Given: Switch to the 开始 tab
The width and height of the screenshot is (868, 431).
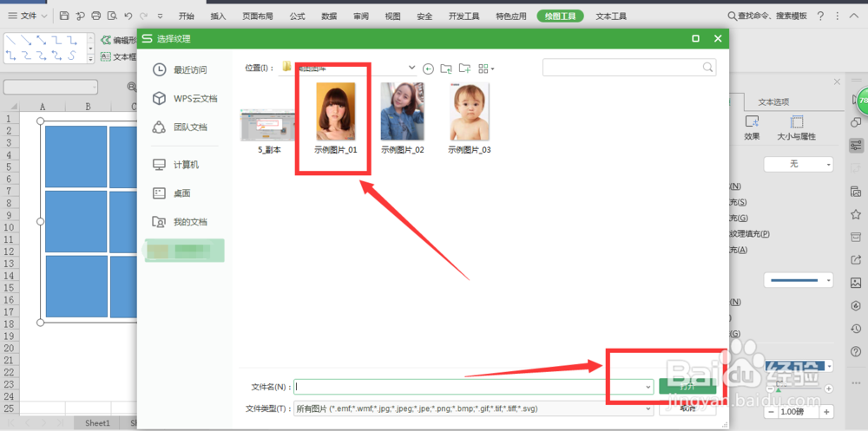Looking at the screenshot, I should coord(187,16).
